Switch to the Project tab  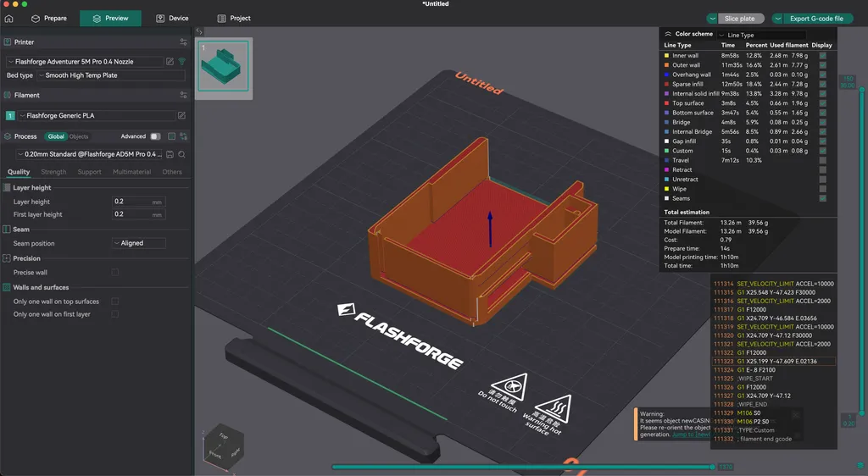tap(234, 19)
